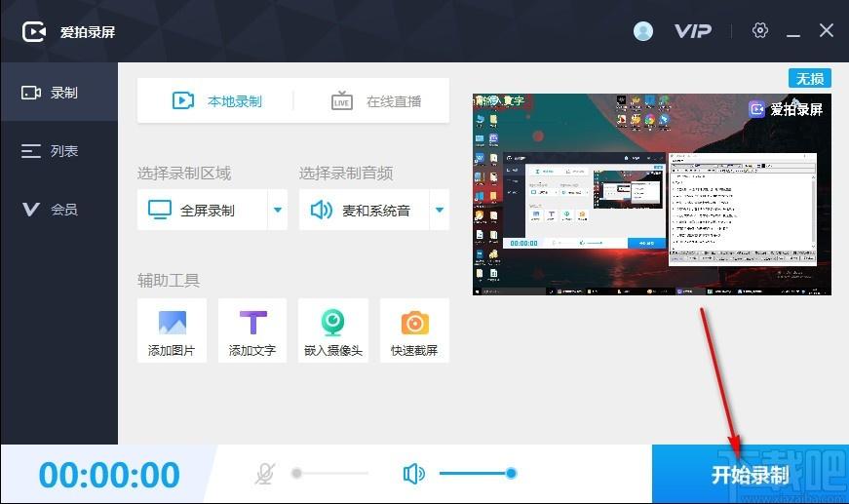Click the 选择录制音频 label

[x=346, y=174]
